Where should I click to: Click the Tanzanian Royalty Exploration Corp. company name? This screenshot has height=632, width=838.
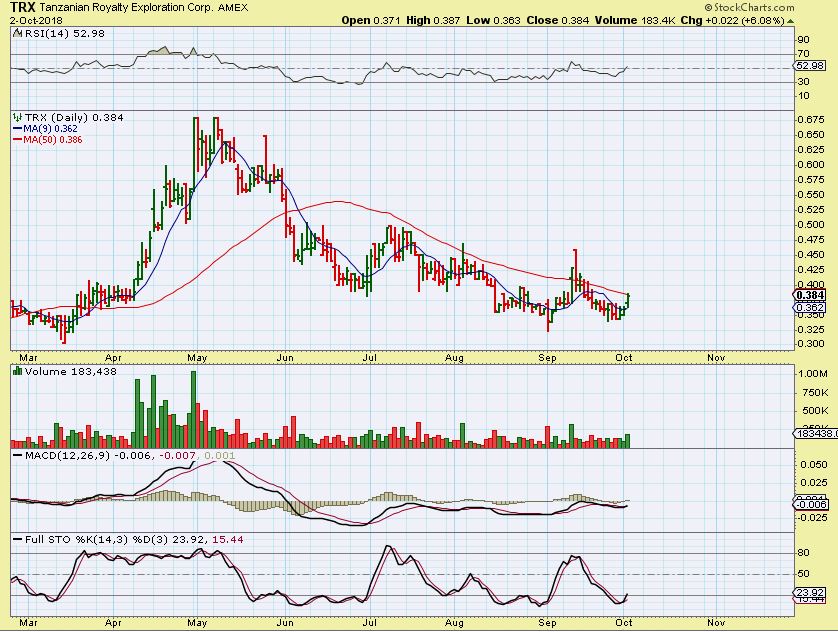click(x=127, y=8)
